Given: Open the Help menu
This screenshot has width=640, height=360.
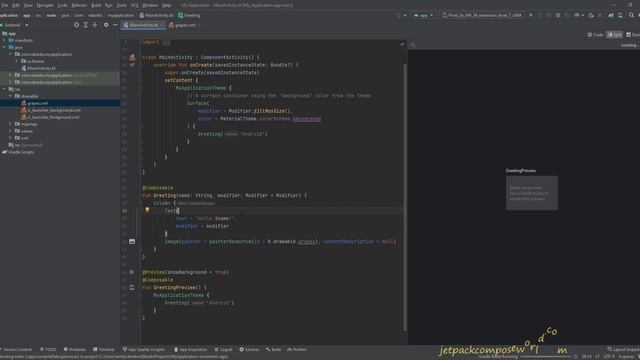Looking at the screenshot, I should [x=167, y=5].
